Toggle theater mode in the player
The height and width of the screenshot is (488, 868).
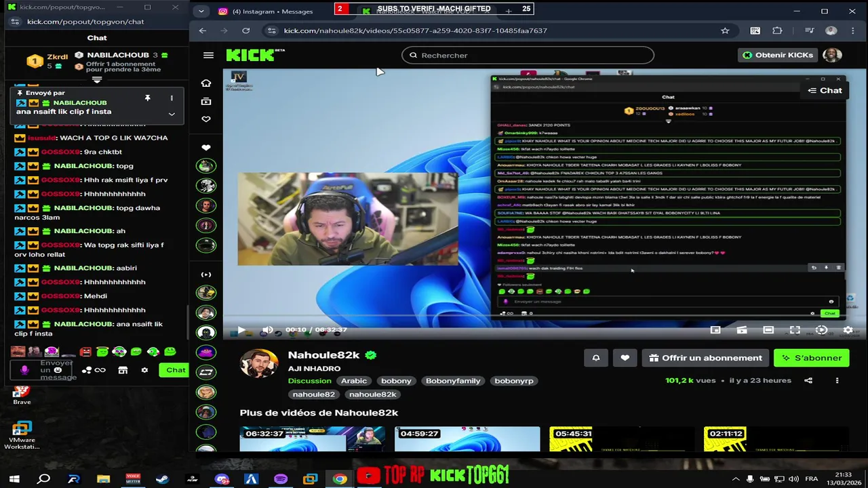[x=768, y=330]
